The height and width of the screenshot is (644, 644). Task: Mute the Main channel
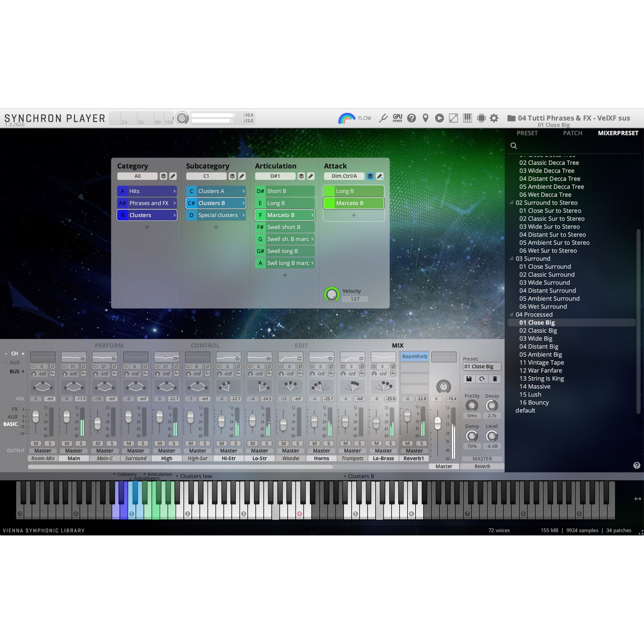(67, 443)
